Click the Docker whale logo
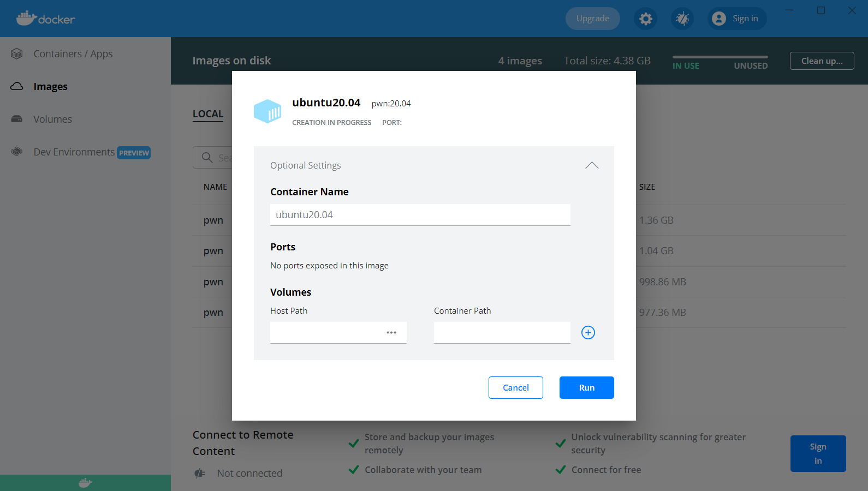 [x=45, y=19]
